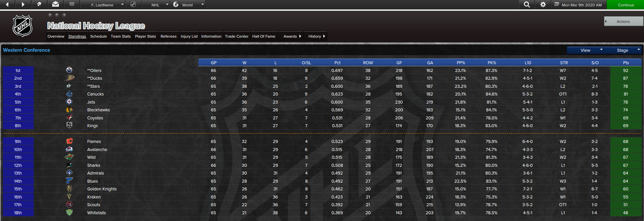Open the Golden Knights team link
Viewport: 644px width, 221px height.
point(102,189)
